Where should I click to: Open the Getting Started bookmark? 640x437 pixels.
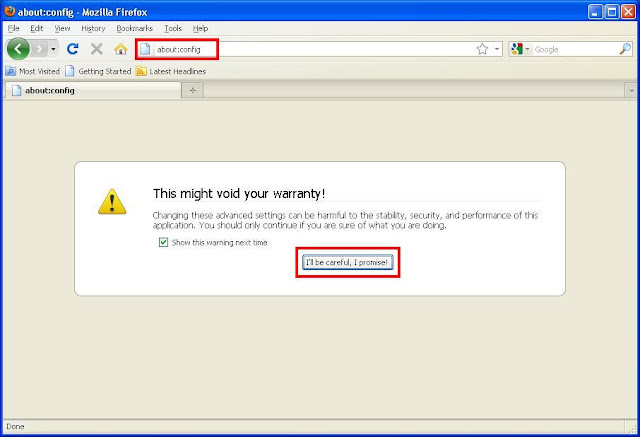98,71
